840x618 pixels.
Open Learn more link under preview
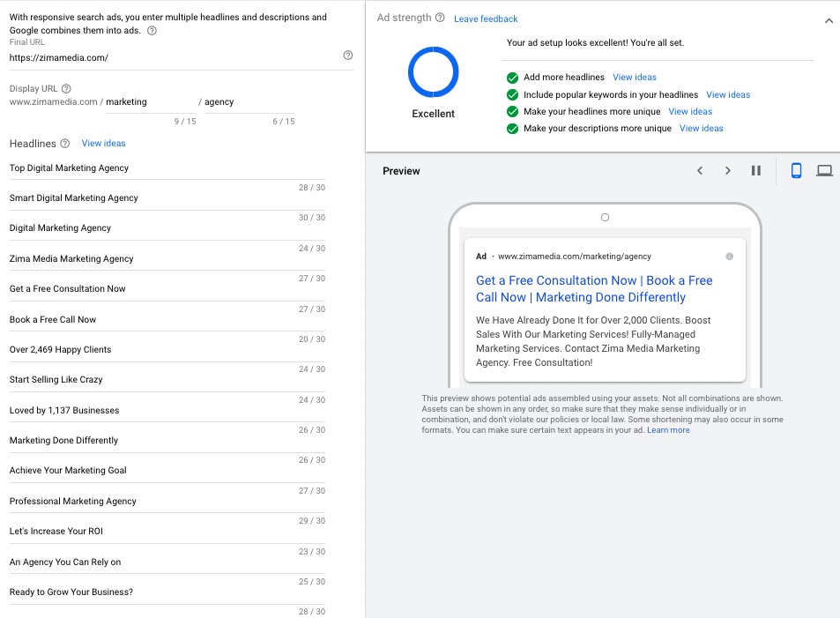[x=668, y=430]
